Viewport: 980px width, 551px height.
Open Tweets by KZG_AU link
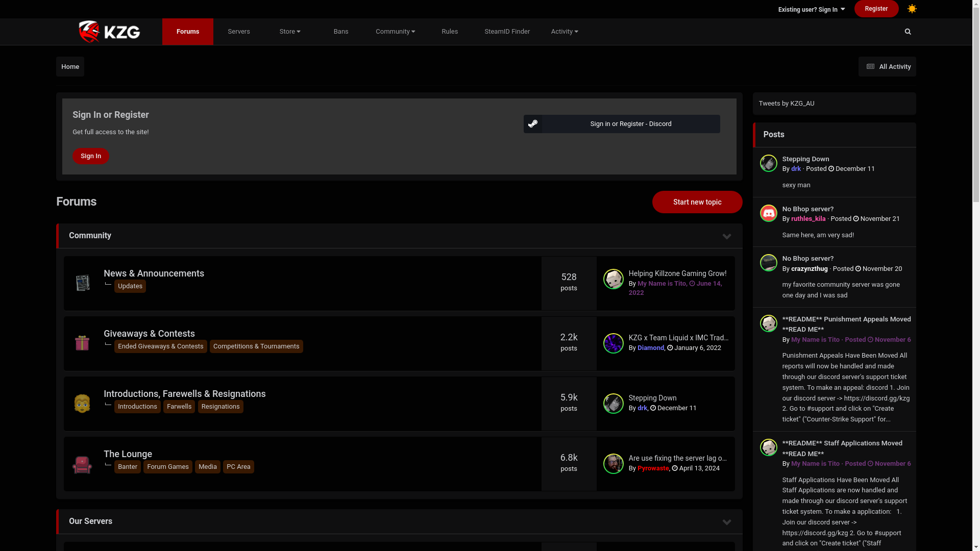click(787, 104)
